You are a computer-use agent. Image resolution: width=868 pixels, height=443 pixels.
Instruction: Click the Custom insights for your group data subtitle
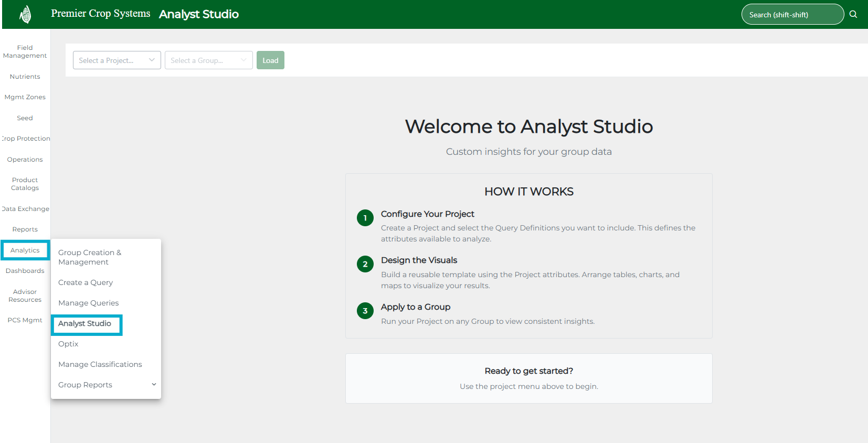pos(529,152)
